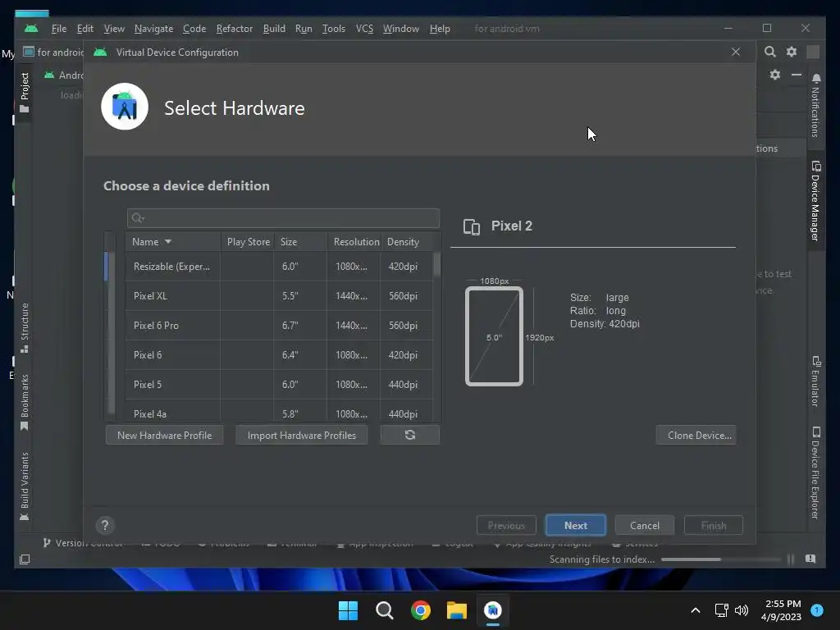Open the Project tool window tab
The width and height of the screenshot is (840, 630).
coord(24,93)
